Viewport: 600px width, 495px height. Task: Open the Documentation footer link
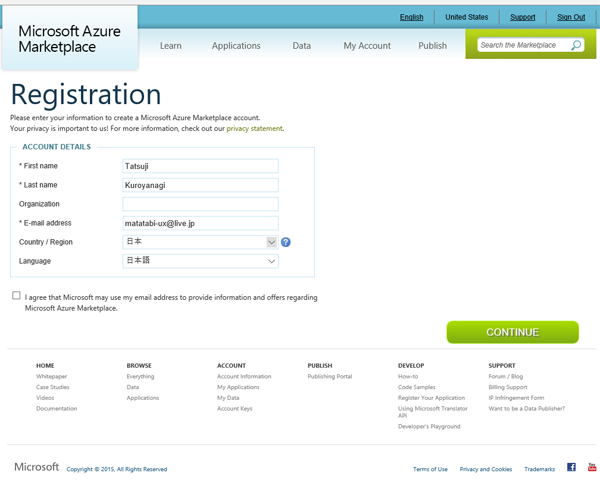[x=57, y=409]
